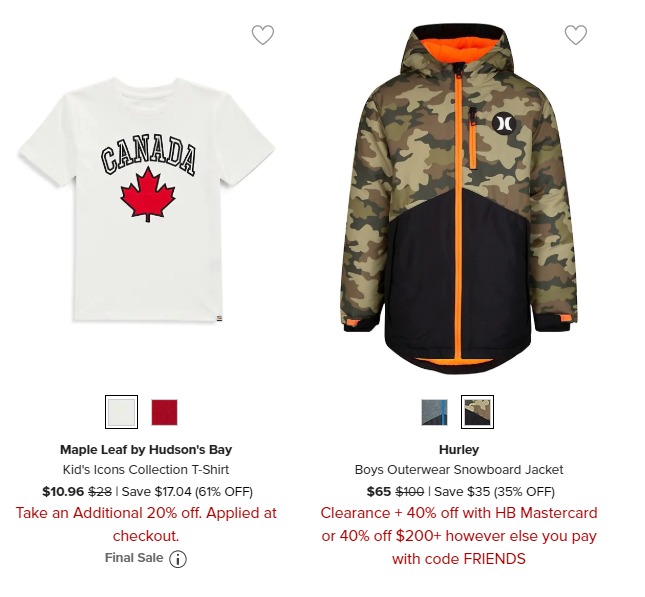Click Take an Additional 20% off promo

point(146,524)
